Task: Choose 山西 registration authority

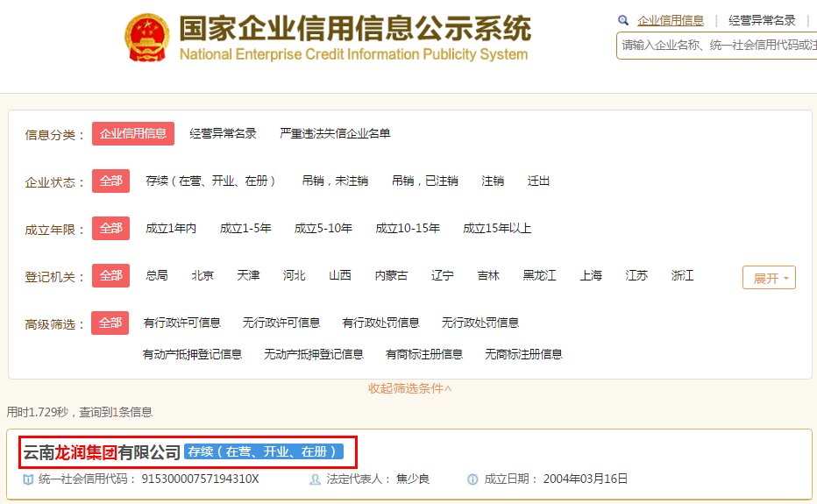Action: point(340,275)
